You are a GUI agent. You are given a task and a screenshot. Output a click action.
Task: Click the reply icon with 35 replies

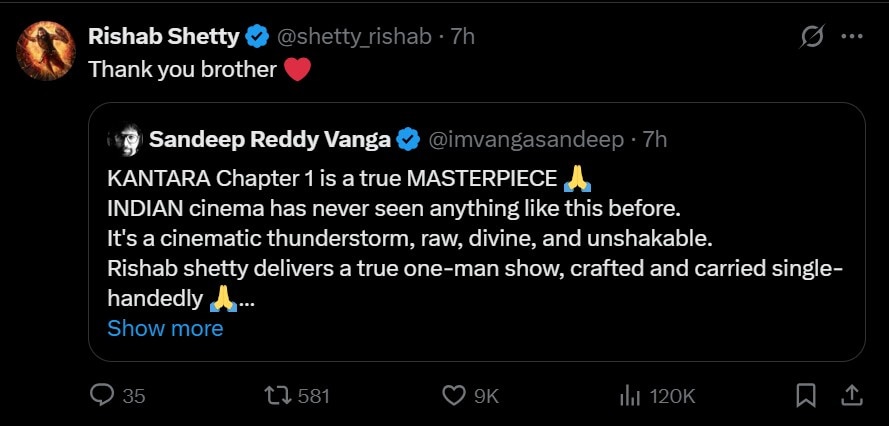pos(103,396)
